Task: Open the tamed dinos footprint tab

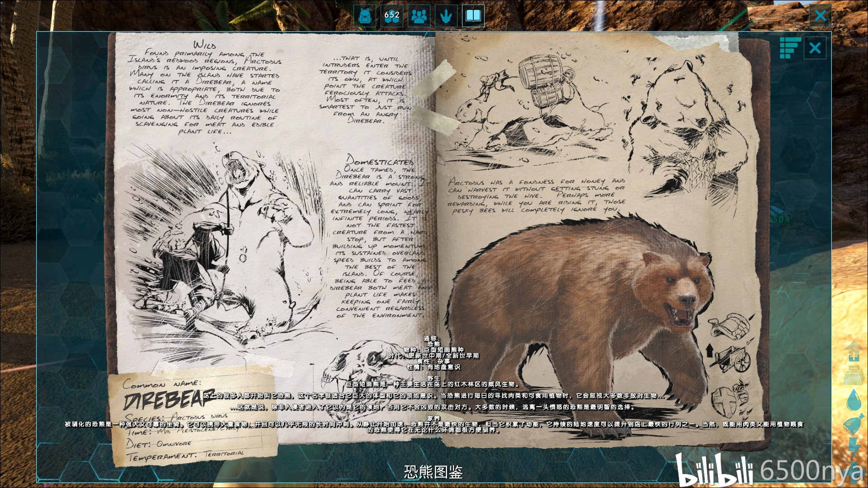Action: pos(446,16)
